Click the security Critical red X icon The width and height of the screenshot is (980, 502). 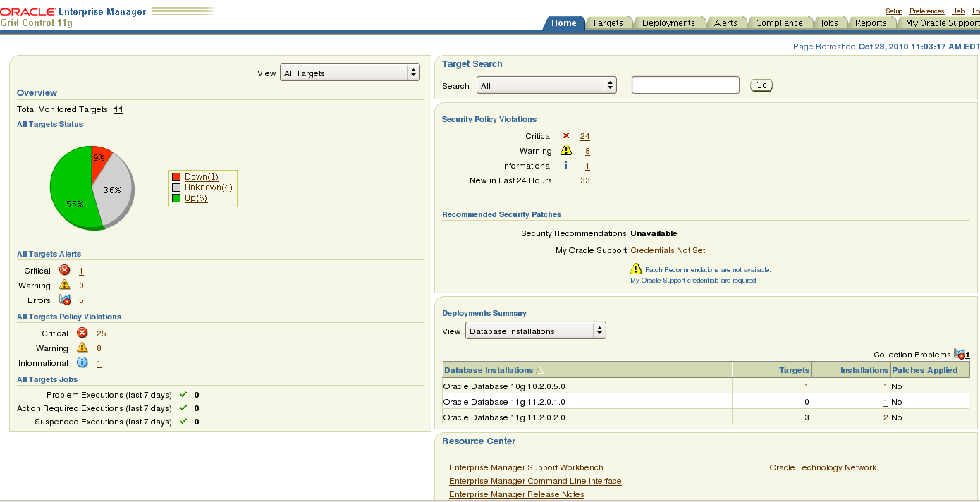566,135
